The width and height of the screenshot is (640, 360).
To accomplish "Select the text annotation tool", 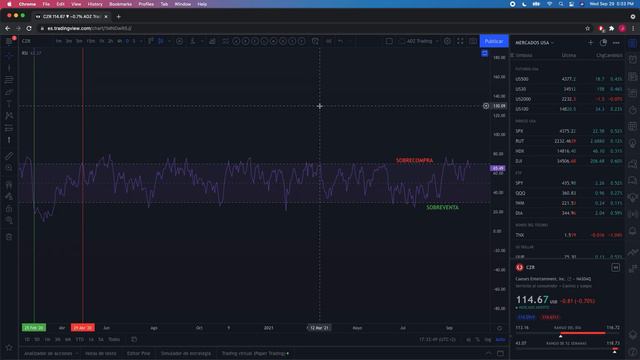I will pos(9,104).
